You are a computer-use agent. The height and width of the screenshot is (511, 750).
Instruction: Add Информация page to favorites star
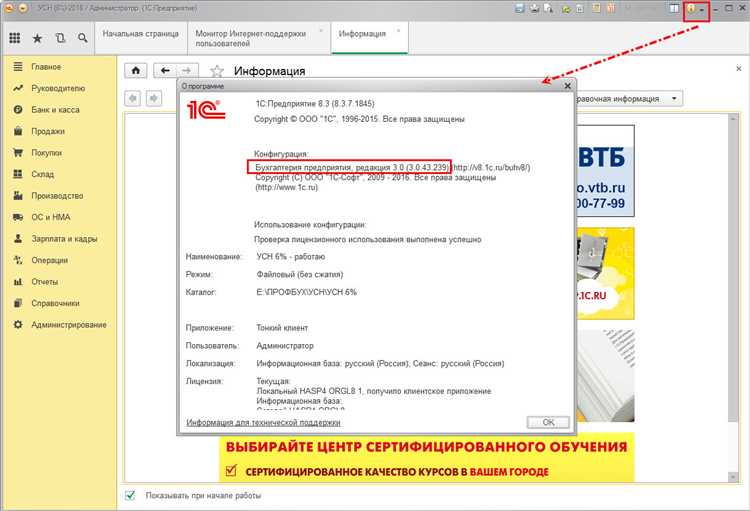tap(217, 71)
